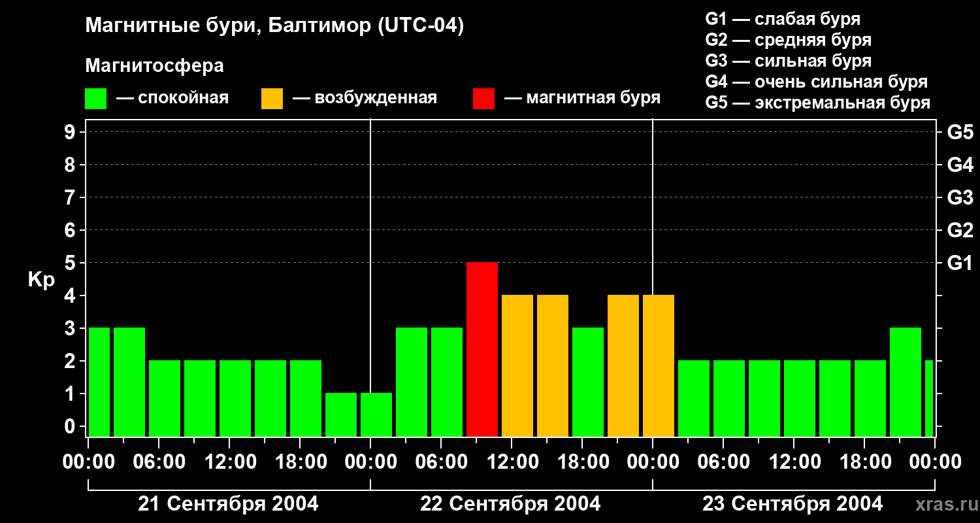Click 'G4 — очень сильная буря' legend line
This screenshot has height=523, width=980.
coord(816,82)
